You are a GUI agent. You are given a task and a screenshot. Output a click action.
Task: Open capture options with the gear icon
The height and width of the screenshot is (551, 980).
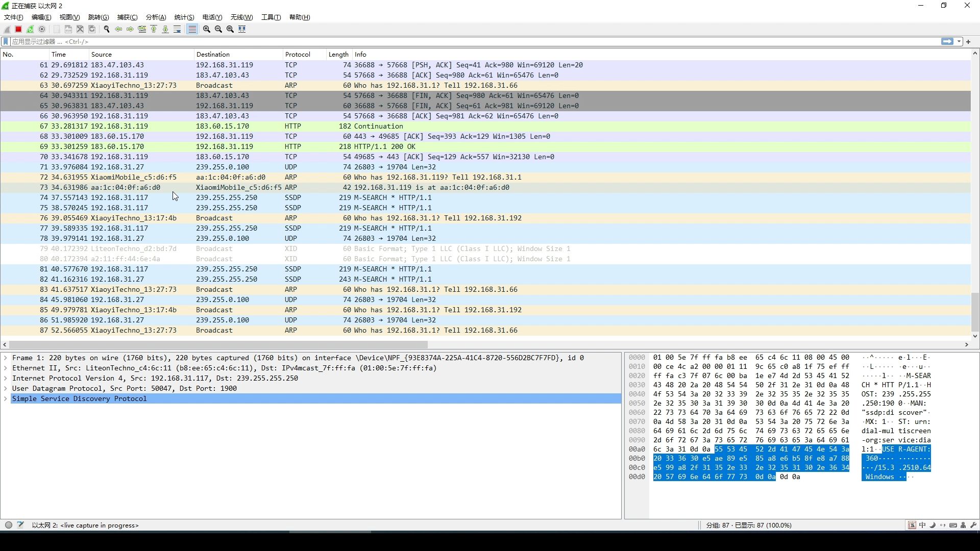(x=42, y=29)
